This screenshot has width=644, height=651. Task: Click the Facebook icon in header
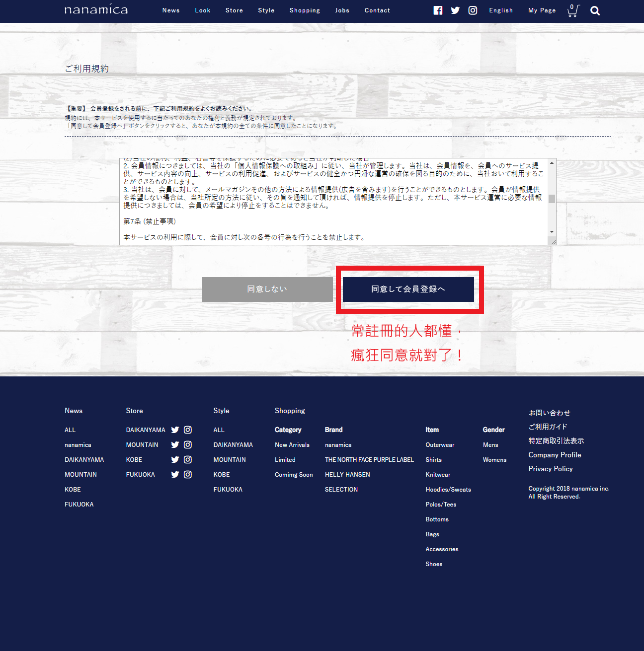tap(438, 10)
